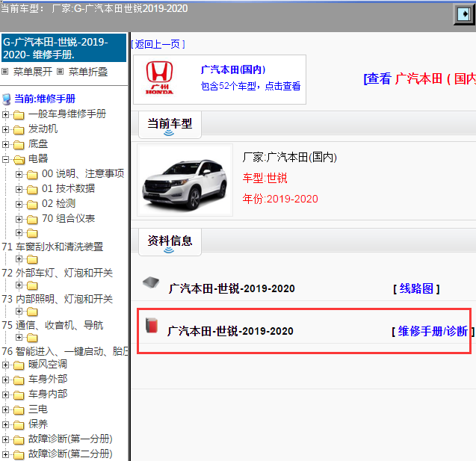Click the 当前:维修手册 label
This screenshot has width=476, height=461.
click(x=45, y=99)
